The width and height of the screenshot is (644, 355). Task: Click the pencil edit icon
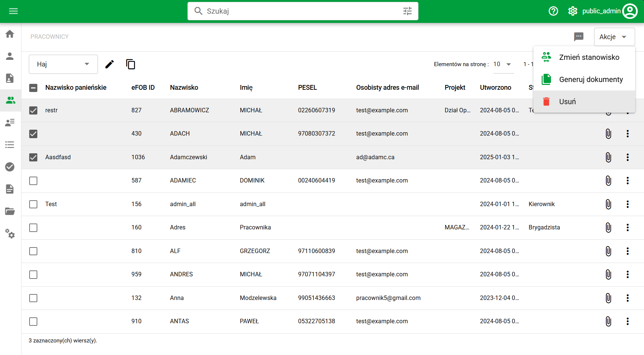(x=109, y=64)
